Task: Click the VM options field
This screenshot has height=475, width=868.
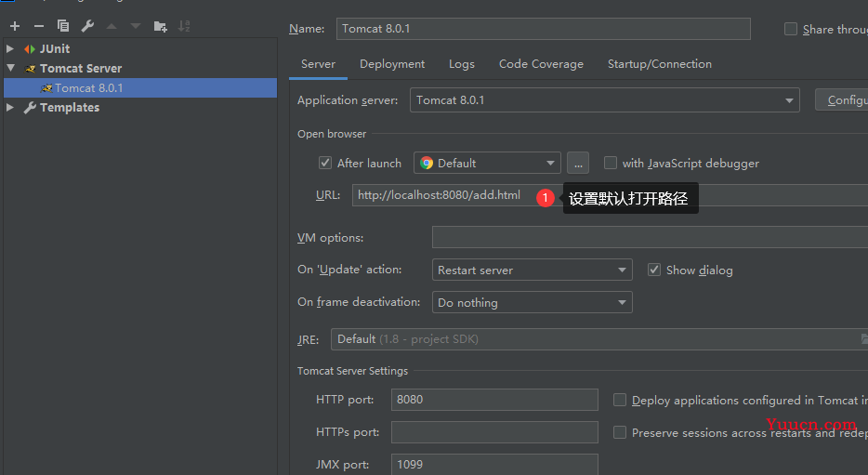Action: 650,238
